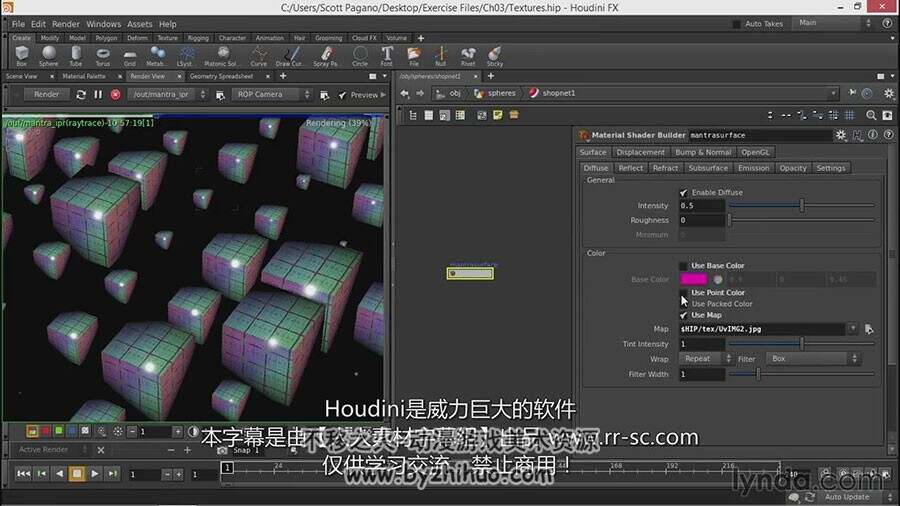Click the Filter Width input field
This screenshot has width=900, height=506.
701,375
